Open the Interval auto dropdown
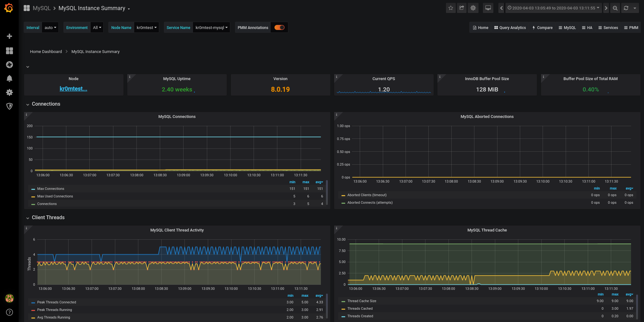This screenshot has width=644, height=322. [50, 28]
